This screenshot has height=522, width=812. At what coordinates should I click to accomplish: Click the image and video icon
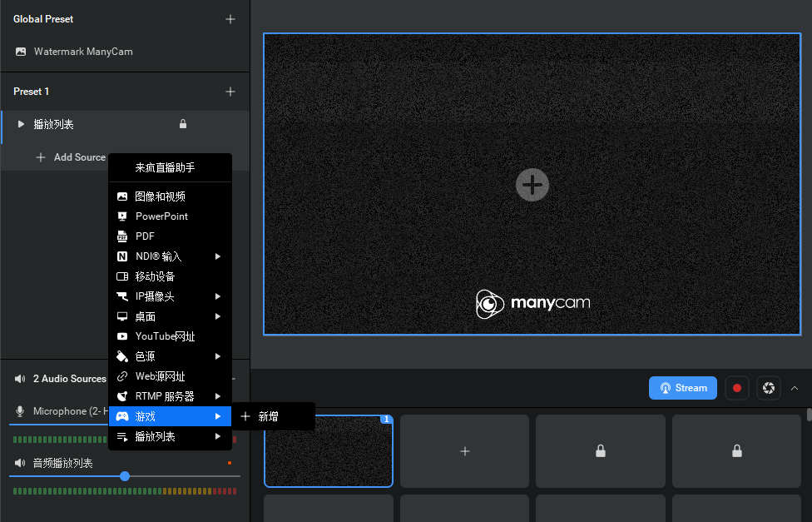(x=122, y=196)
